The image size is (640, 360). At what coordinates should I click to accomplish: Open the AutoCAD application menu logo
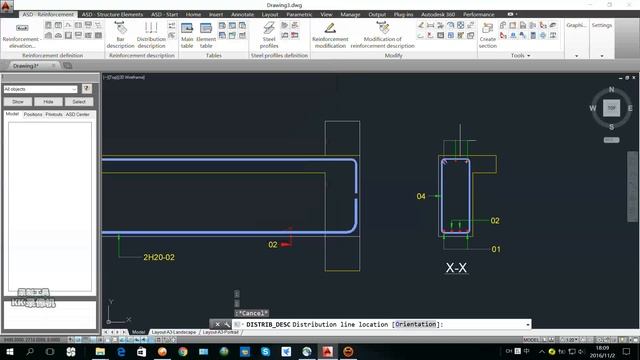pos(7,6)
